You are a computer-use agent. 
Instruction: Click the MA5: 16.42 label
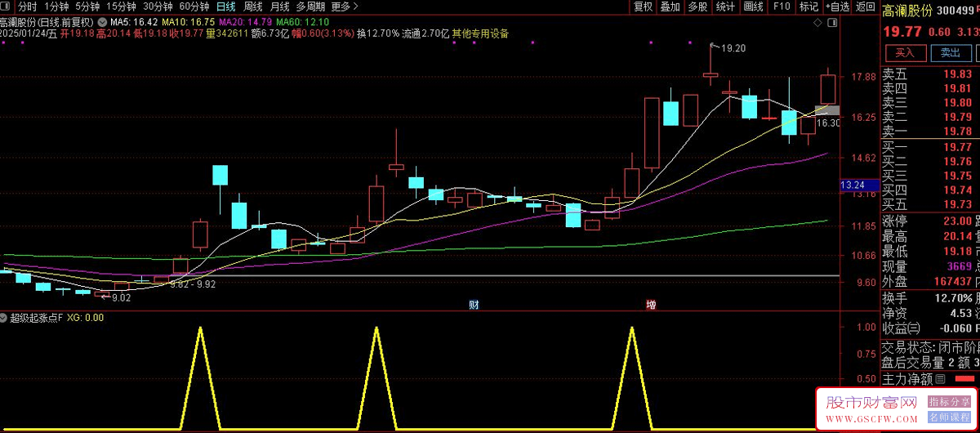[x=133, y=21]
